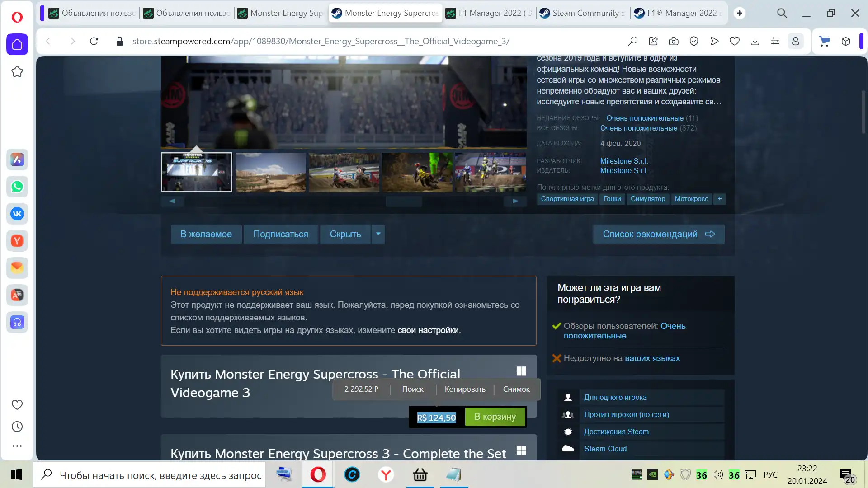Select the desert track screenshot thumbnail
This screenshot has width=868, height=488.
(270, 172)
